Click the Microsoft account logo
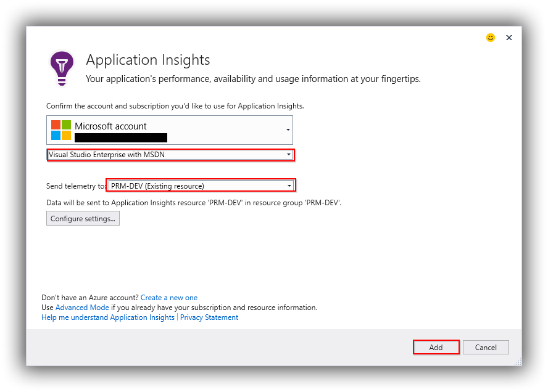 tap(61, 130)
